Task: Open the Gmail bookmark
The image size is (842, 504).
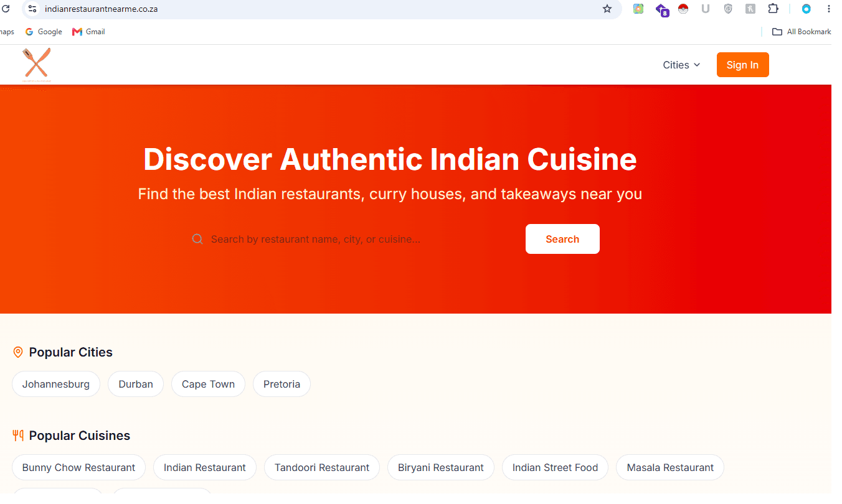Action: coord(88,32)
